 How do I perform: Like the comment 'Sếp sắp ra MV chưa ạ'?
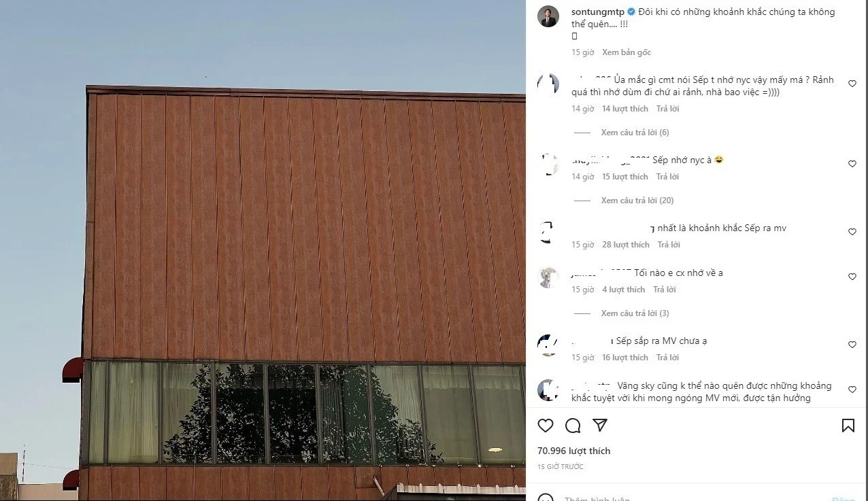point(852,345)
